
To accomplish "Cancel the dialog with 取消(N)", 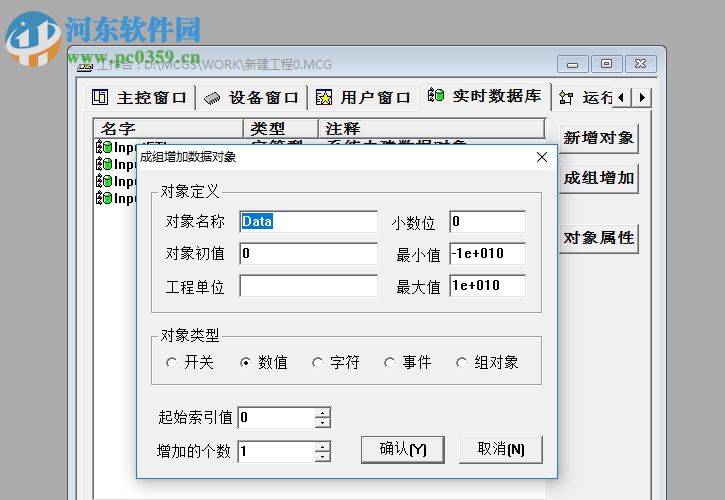I will [x=501, y=449].
